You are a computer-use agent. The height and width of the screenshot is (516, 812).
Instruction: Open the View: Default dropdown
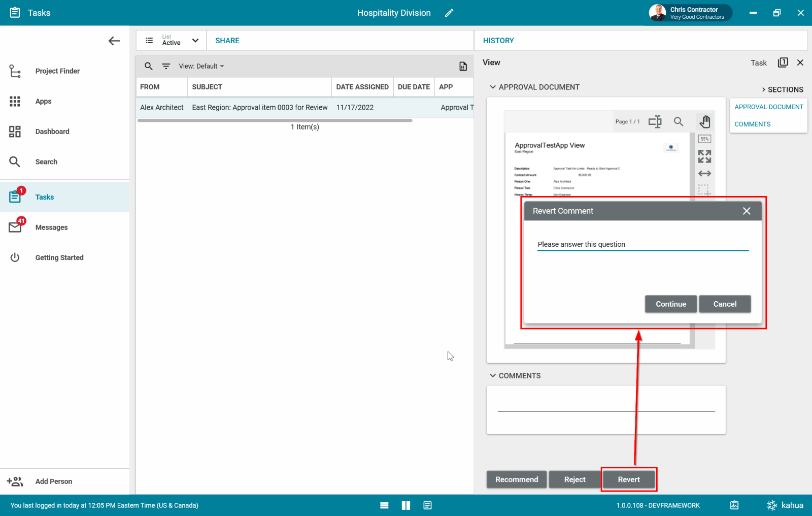201,67
